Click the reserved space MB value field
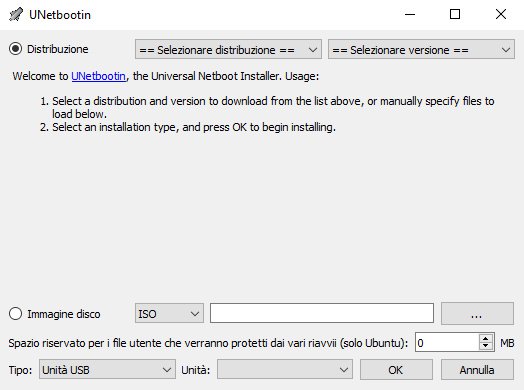Image resolution: width=524 pixels, height=390 pixels. pos(447,342)
